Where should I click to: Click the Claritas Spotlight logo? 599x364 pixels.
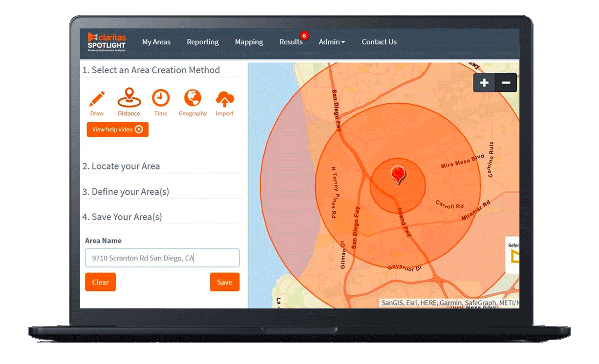tap(107, 42)
